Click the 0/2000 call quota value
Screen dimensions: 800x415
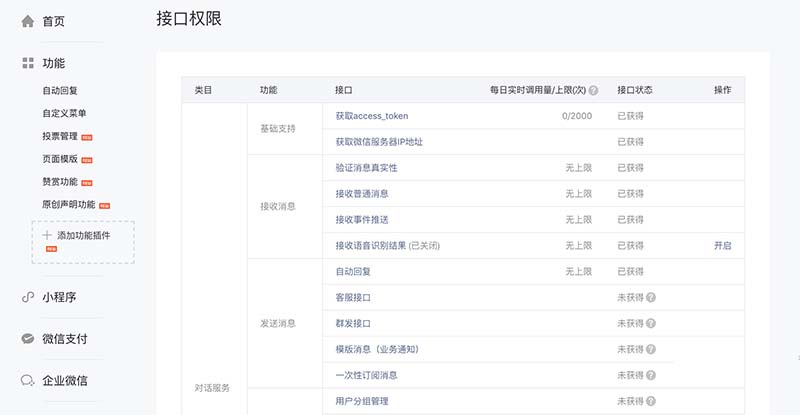click(x=577, y=116)
